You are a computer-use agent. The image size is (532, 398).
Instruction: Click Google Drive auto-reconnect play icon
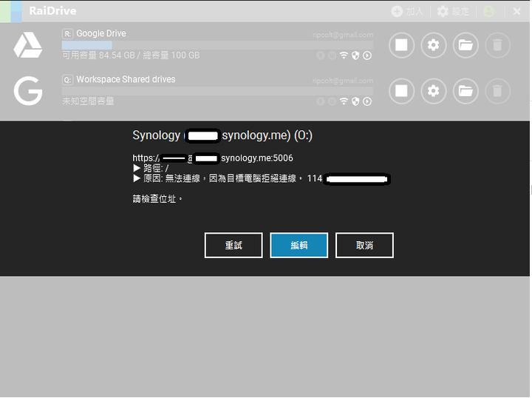(367, 55)
